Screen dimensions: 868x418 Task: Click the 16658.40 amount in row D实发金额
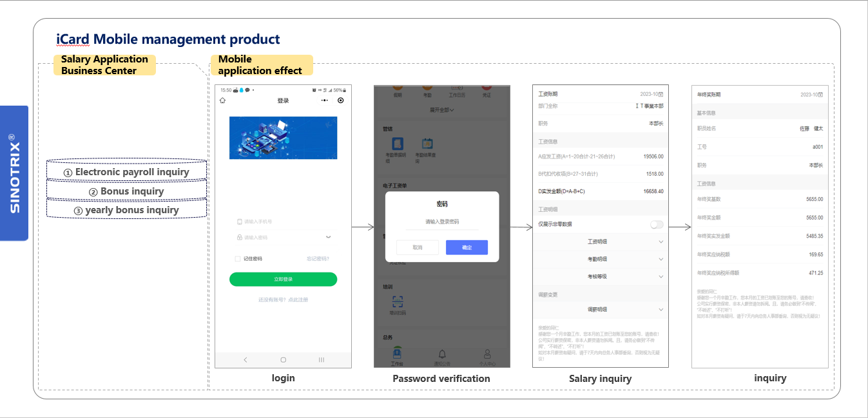tap(653, 191)
